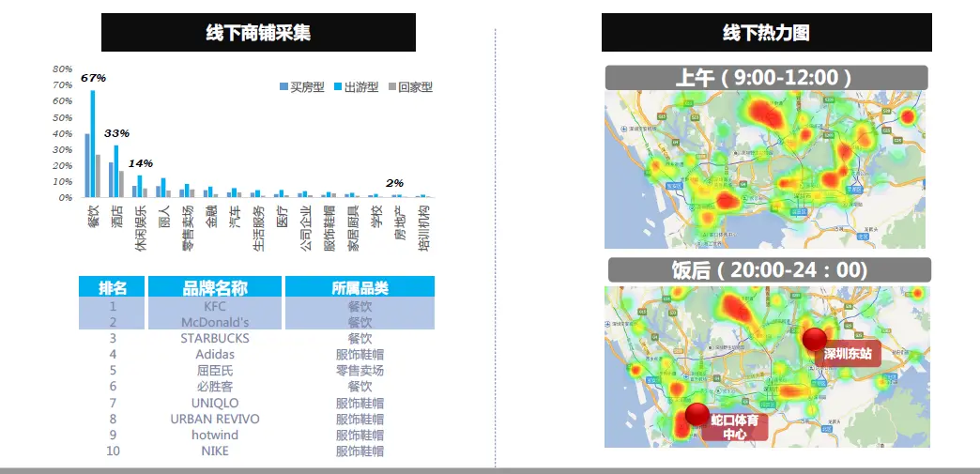Select the 饭后 (20:00-24:00) heading bar
The width and height of the screenshot is (980, 474).
pyautogui.click(x=770, y=270)
